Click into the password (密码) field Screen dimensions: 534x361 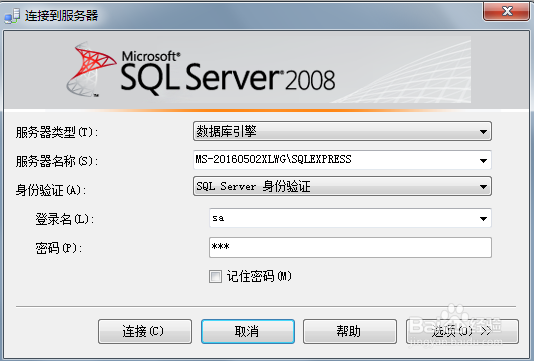click(x=350, y=247)
